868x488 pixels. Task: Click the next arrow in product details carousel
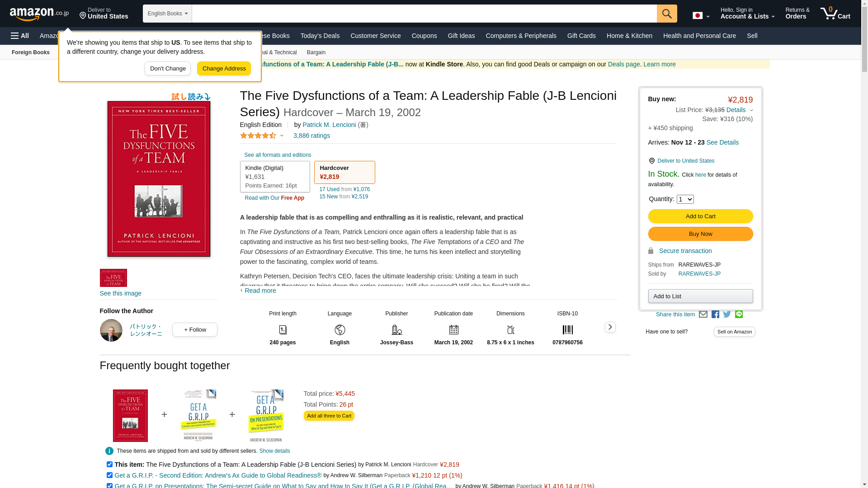point(610,327)
